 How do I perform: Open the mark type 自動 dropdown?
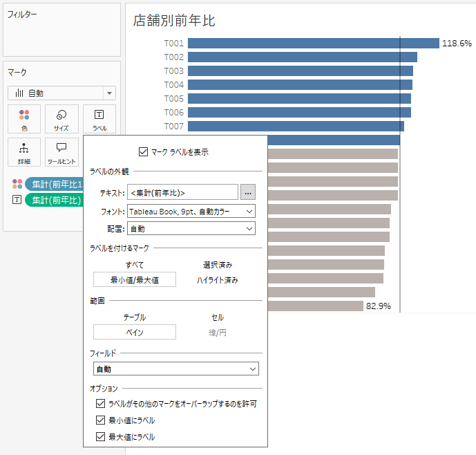coord(61,93)
